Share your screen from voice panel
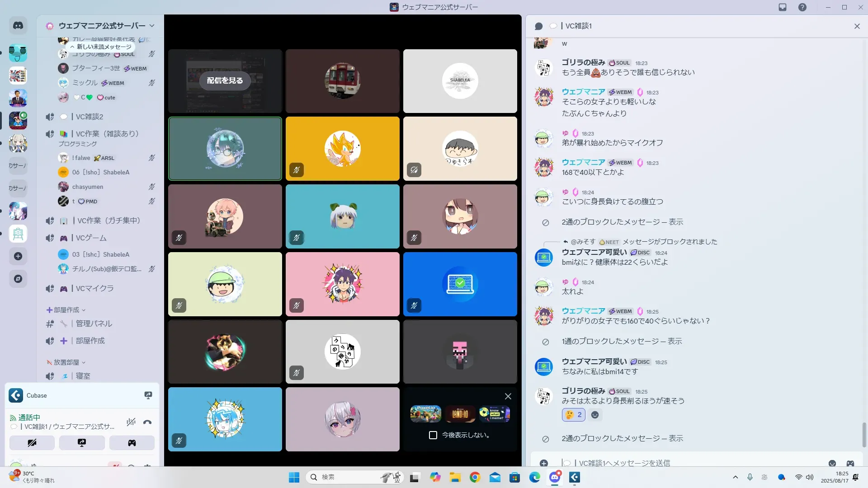This screenshot has width=868, height=488. 82,443
